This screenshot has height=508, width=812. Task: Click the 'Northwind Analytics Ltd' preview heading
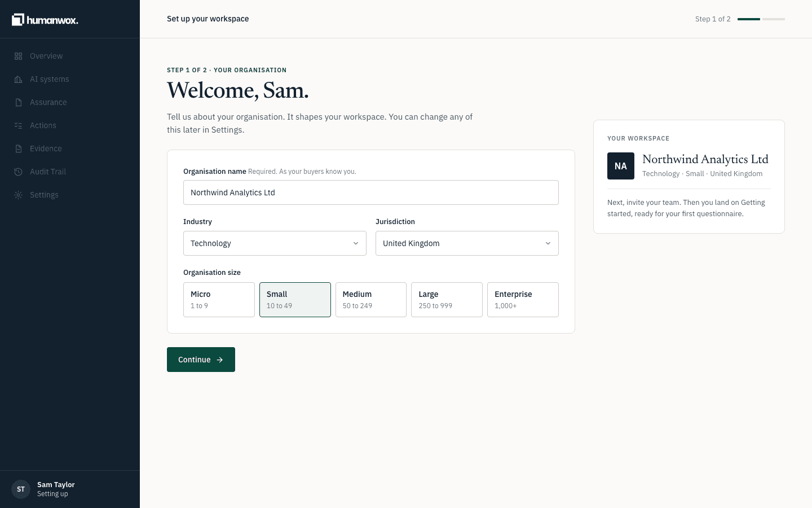[705, 159]
